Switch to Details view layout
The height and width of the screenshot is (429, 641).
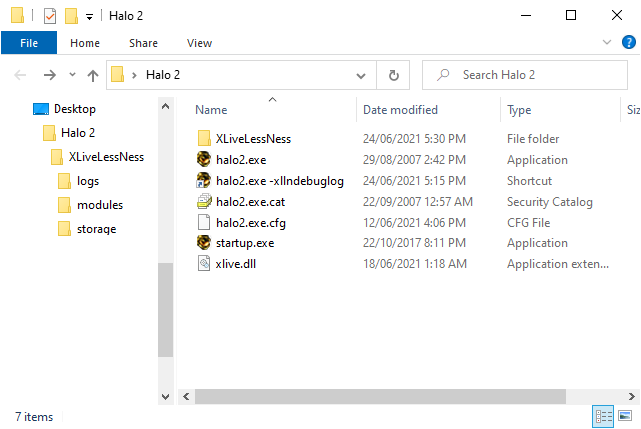coord(604,415)
